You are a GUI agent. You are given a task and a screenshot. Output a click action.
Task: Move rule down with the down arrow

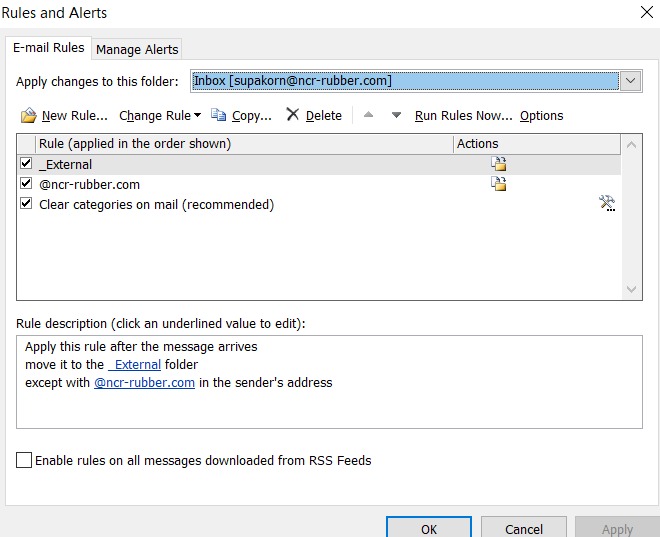pyautogui.click(x=396, y=115)
